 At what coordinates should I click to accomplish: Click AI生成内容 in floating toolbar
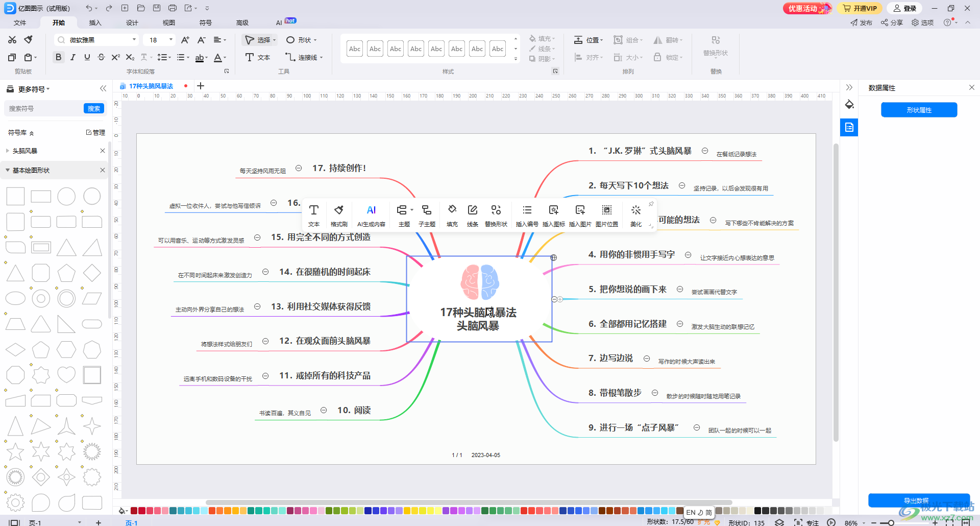click(371, 216)
